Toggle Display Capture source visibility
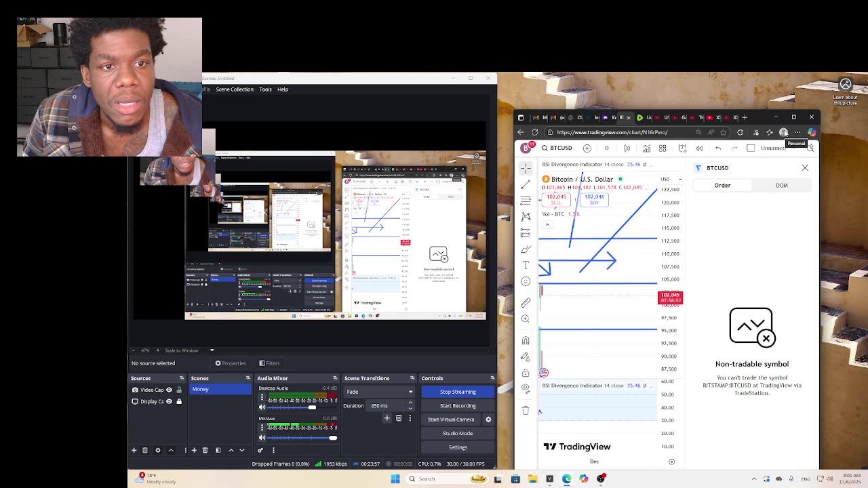The image size is (868, 488). tap(170, 401)
